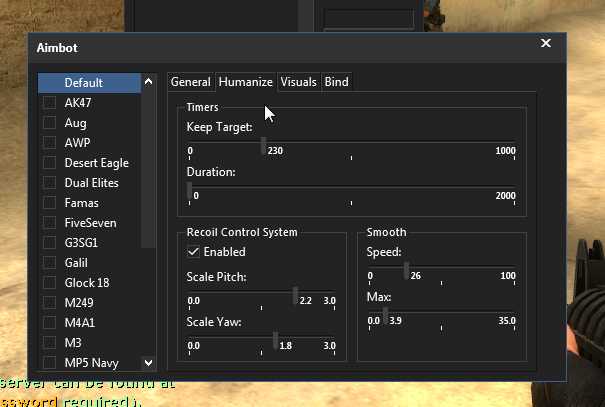Click the Scale Pitch value 2.2

pos(306,301)
